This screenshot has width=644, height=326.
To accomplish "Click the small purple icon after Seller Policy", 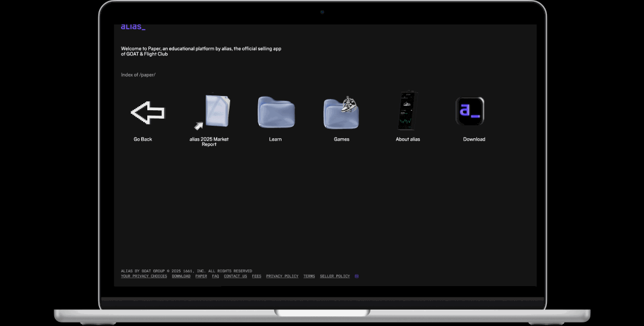I will click(357, 277).
